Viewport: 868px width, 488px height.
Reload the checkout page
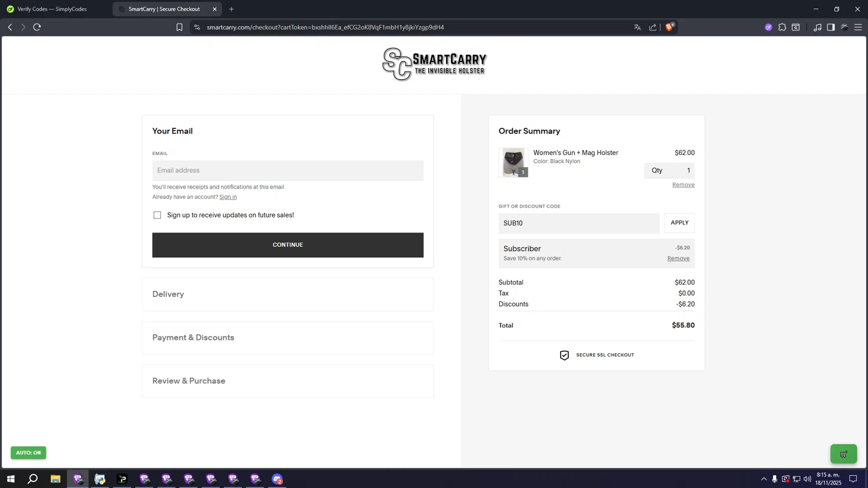37,27
